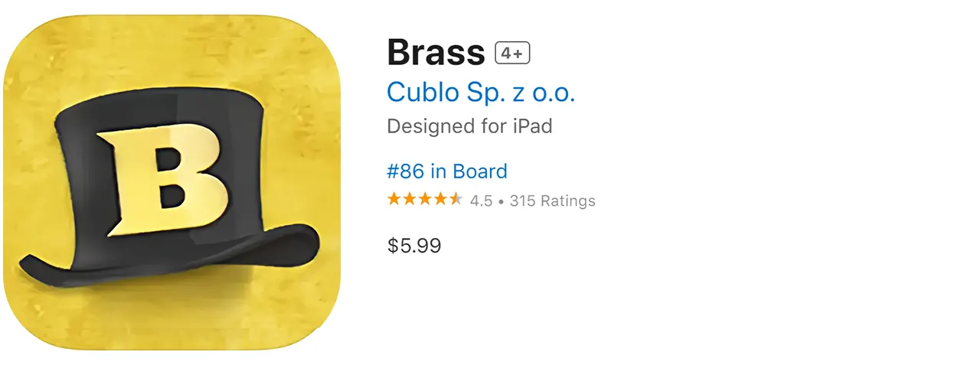
Task: Click the $5.99 price
Action: pos(413,246)
